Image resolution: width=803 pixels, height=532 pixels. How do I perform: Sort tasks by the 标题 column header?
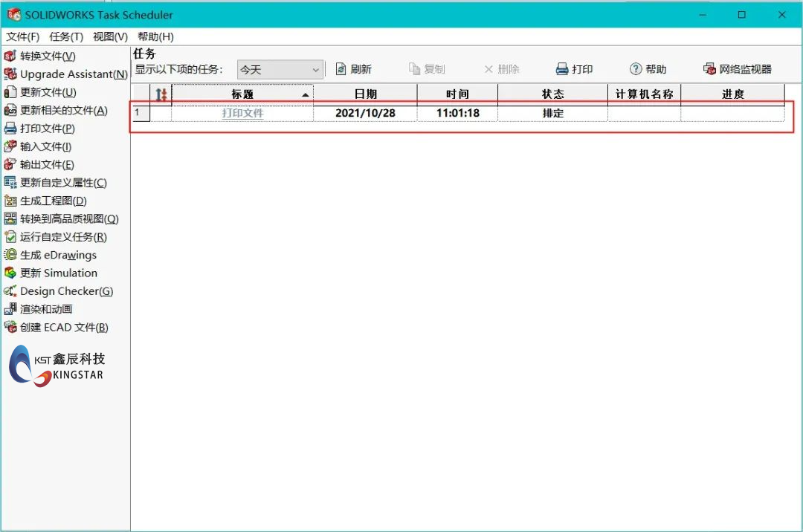click(242, 94)
